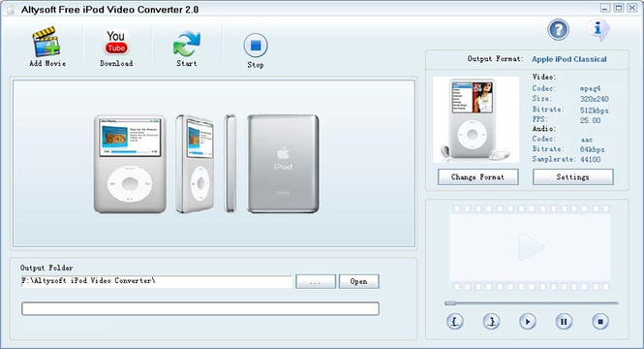Click the video size value '320x240'
This screenshot has height=349, width=644.
coord(595,99)
